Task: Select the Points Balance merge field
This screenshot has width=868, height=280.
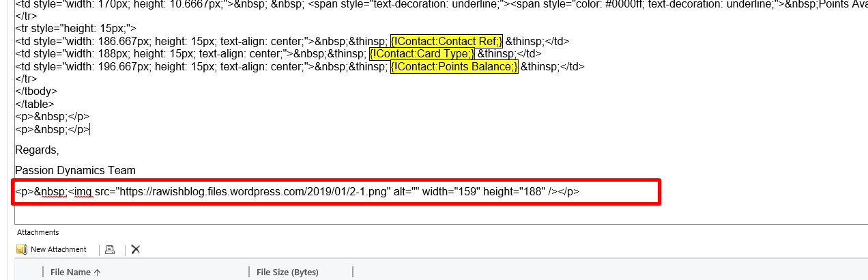Action: (x=454, y=66)
